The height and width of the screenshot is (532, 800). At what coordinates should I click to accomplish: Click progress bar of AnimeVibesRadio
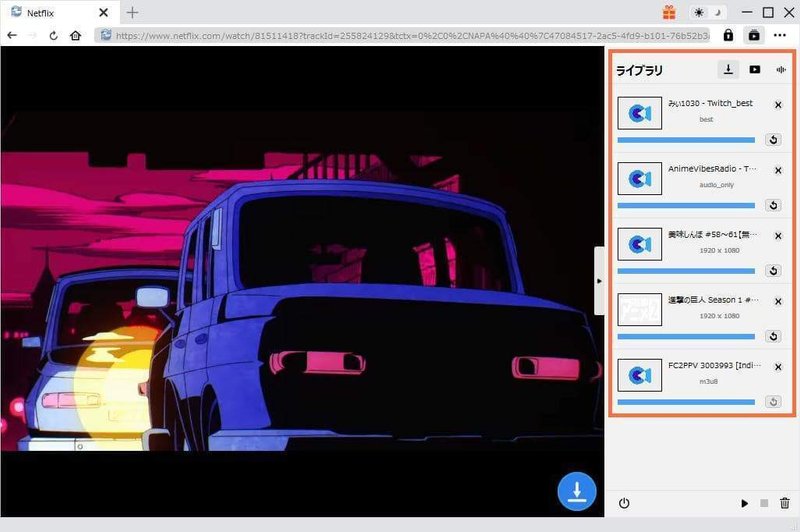coord(686,206)
